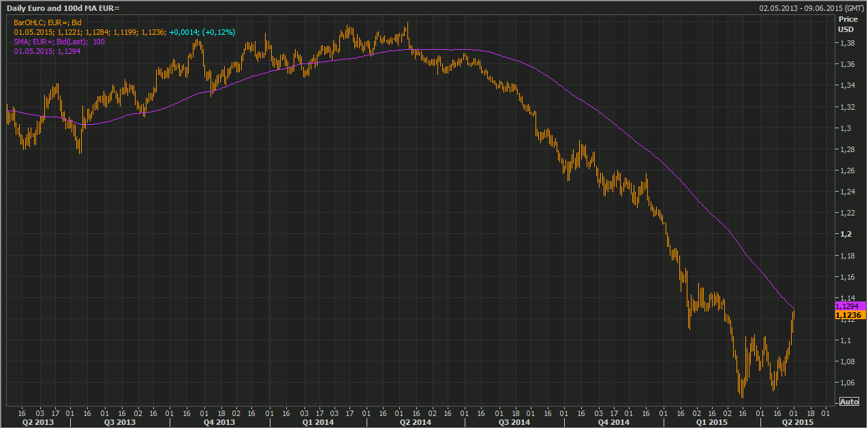Click the Q4 2013 time axis label
Image resolution: width=868 pixels, height=429 pixels.
(x=219, y=422)
